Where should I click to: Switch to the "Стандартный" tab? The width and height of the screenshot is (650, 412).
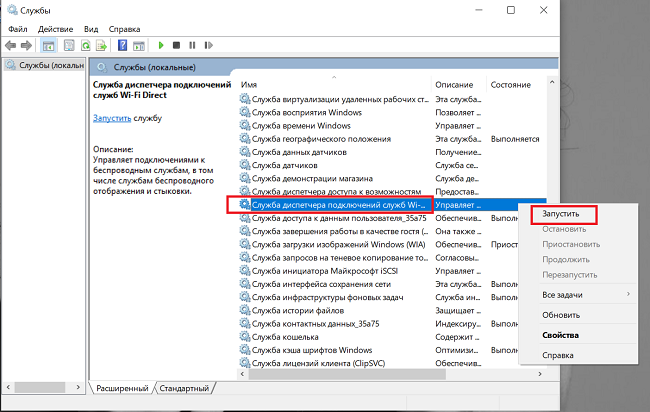pos(185,388)
